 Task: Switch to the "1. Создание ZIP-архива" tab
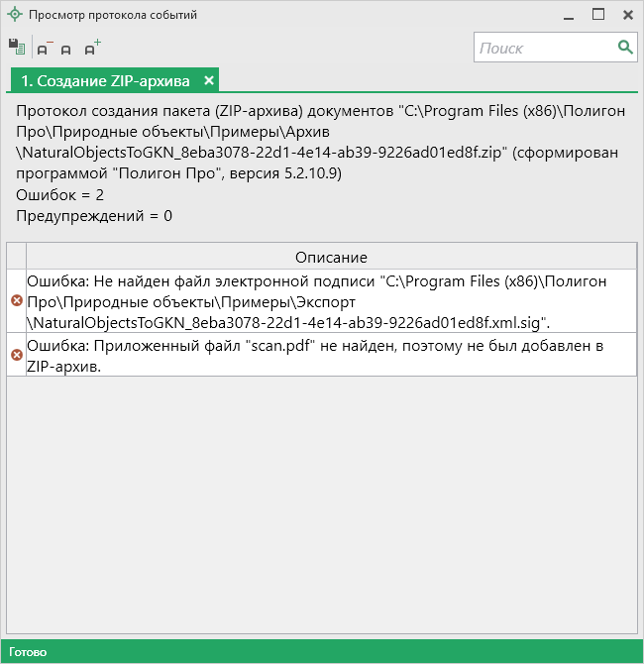pos(106,80)
